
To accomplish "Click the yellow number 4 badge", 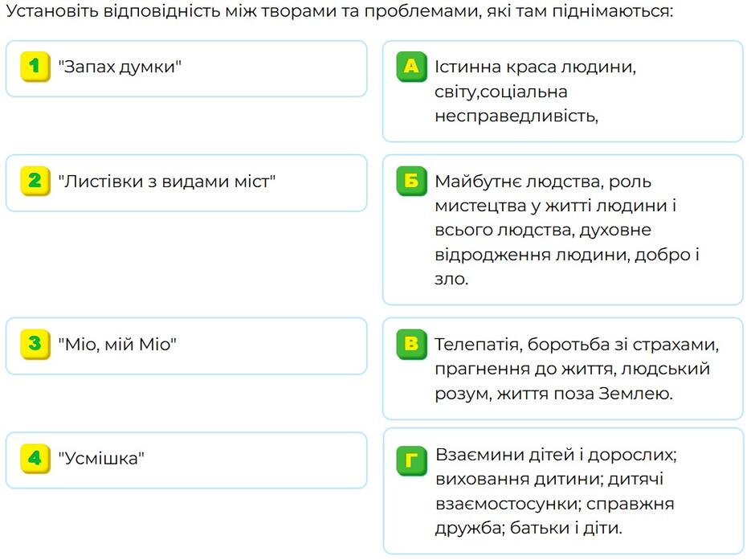I will coord(35,459).
